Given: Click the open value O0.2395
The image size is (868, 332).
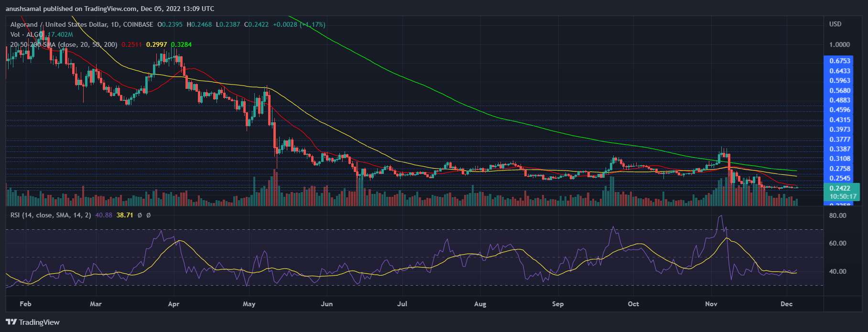Looking at the screenshot, I should [171, 24].
